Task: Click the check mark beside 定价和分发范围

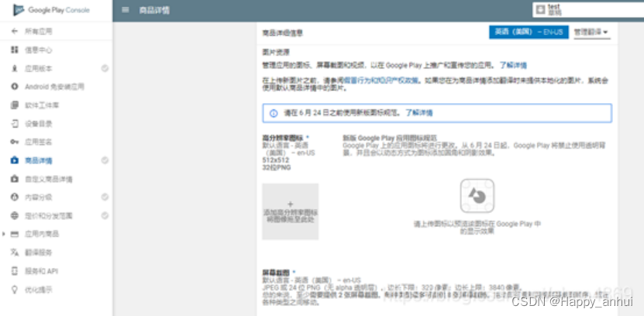Action: (x=105, y=215)
